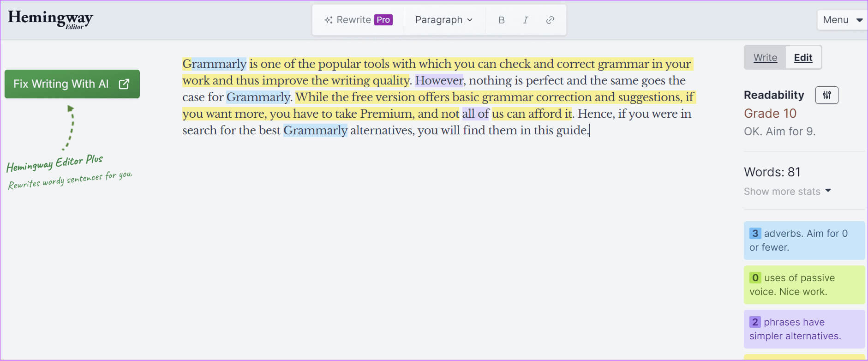The width and height of the screenshot is (868, 361).
Task: Toggle bold formatting
Action: click(502, 20)
